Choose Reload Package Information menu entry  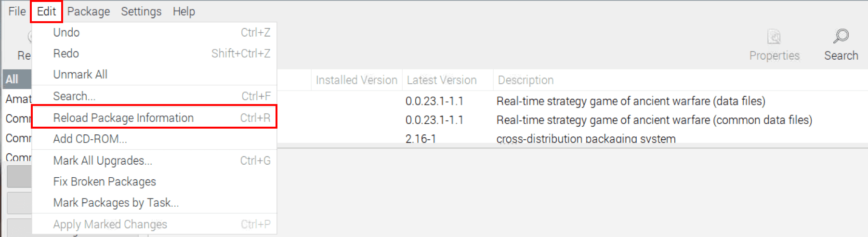tap(154, 118)
